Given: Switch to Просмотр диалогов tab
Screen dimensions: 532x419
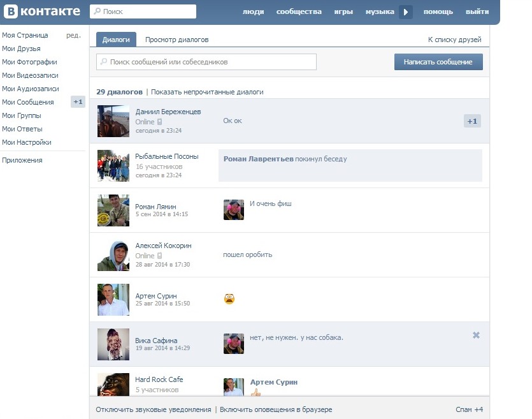Looking at the screenshot, I should tap(176, 40).
